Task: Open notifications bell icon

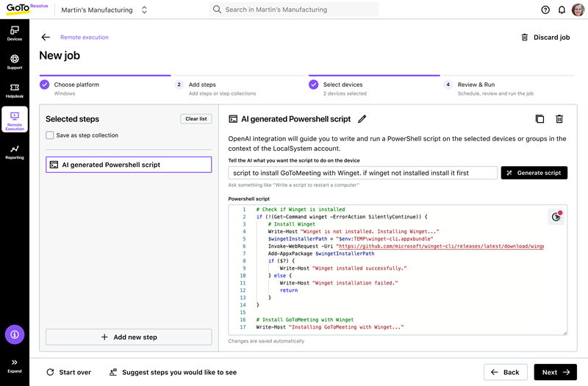Action: [x=562, y=10]
